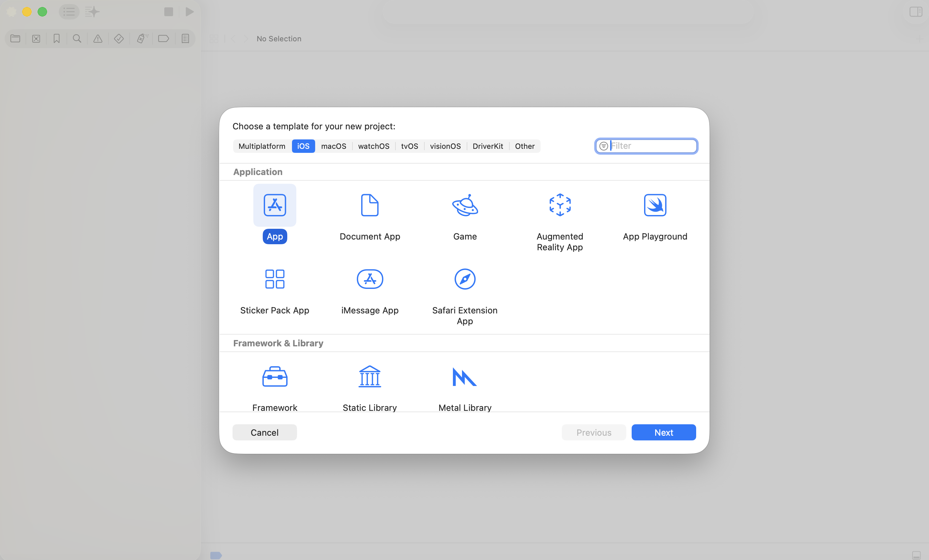Select the Static Library template
929x560 pixels.
(x=370, y=377)
